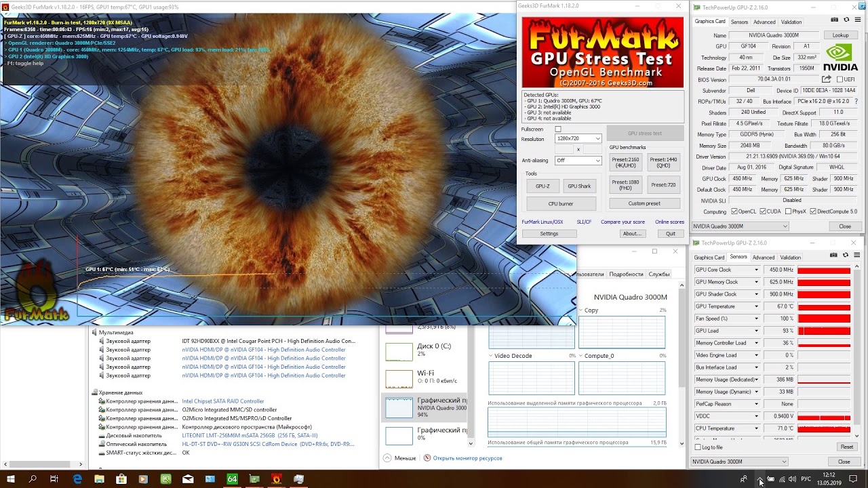Open FurMark Resolution dropdown 1280x720
The height and width of the screenshot is (488, 868).
(578, 138)
